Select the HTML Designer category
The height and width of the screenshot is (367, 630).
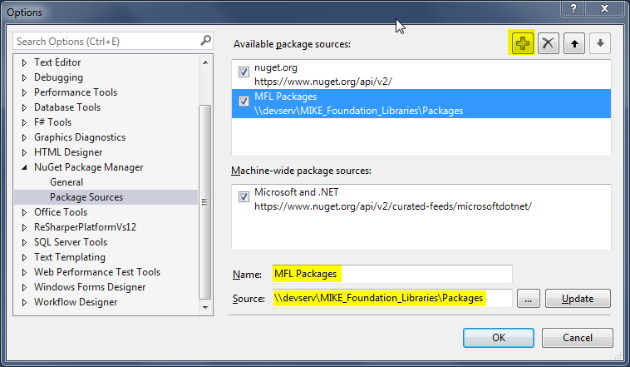tap(68, 152)
